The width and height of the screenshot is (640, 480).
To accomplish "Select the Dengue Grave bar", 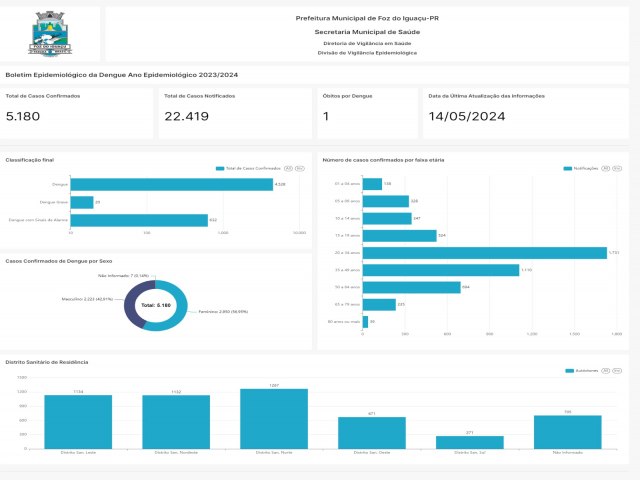I will pos(82,202).
